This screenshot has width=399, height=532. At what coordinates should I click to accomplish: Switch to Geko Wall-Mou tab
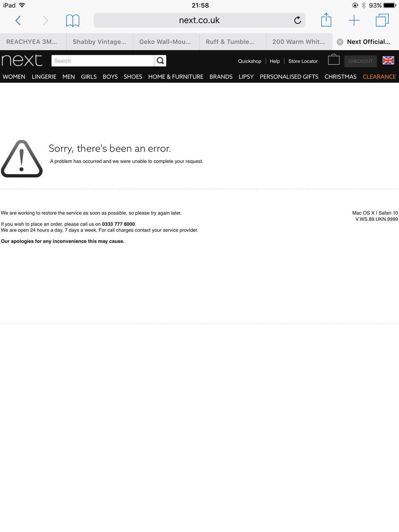(166, 42)
